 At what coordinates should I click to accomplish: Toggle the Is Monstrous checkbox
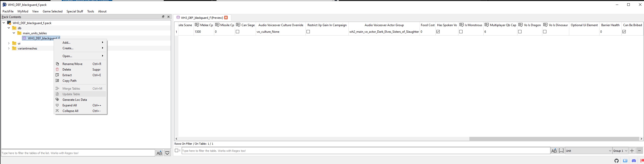pyautogui.click(x=461, y=32)
